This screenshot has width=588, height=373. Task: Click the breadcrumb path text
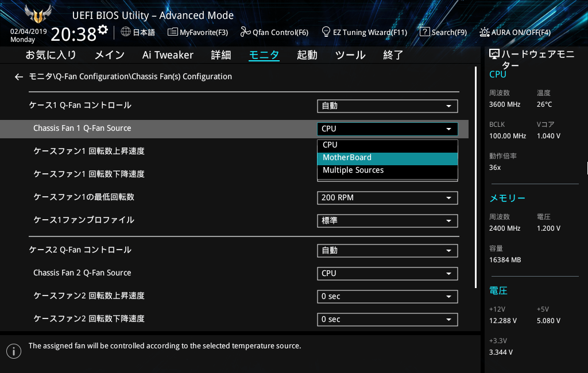click(x=130, y=76)
